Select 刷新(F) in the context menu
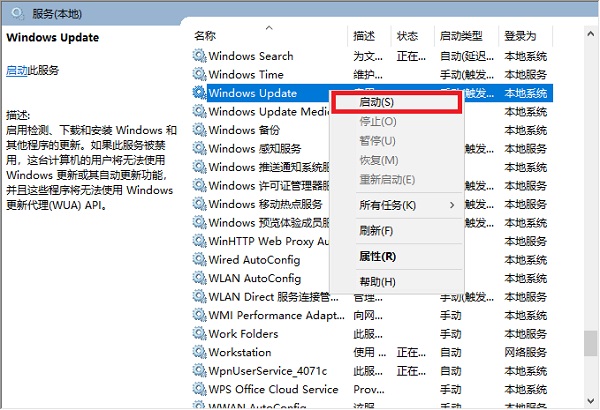Image resolution: width=600 pixels, height=410 pixels. click(x=376, y=231)
